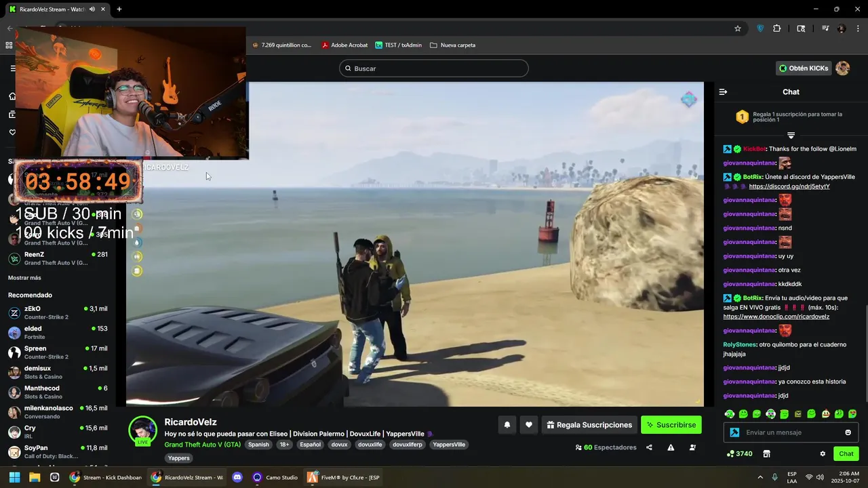Switch to Stream - Kick Dashboard taskbar window
The height and width of the screenshot is (488, 868).
106,477
